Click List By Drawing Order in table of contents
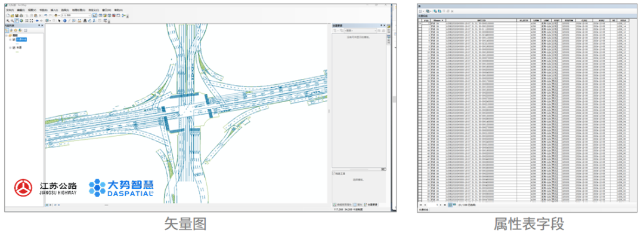 [7, 30]
